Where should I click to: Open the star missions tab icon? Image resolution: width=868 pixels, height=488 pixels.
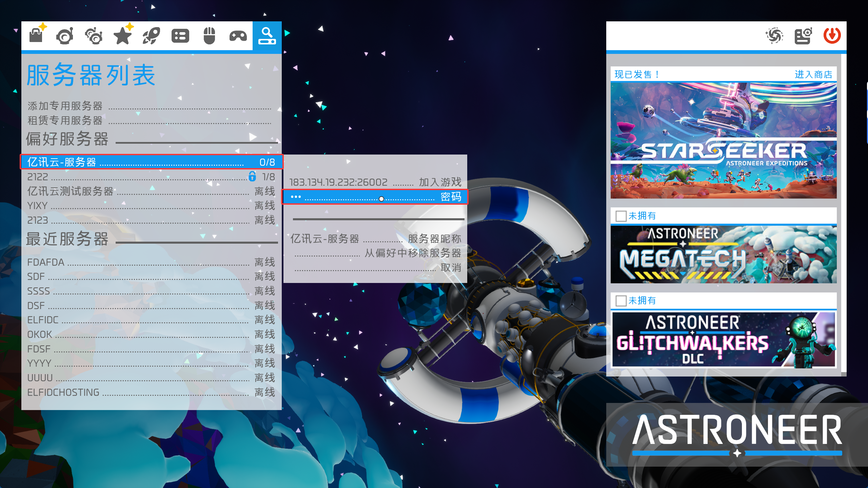pos(122,35)
